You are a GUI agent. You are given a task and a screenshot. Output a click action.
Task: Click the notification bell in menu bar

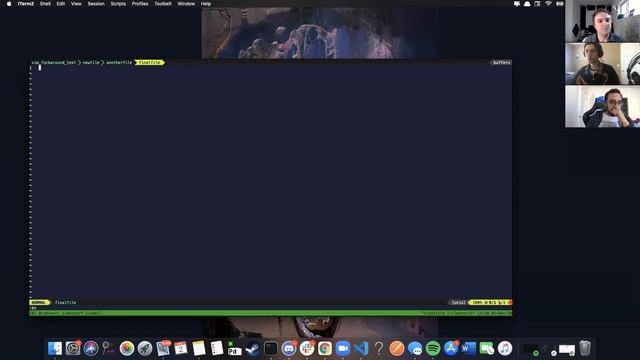coord(527,4)
